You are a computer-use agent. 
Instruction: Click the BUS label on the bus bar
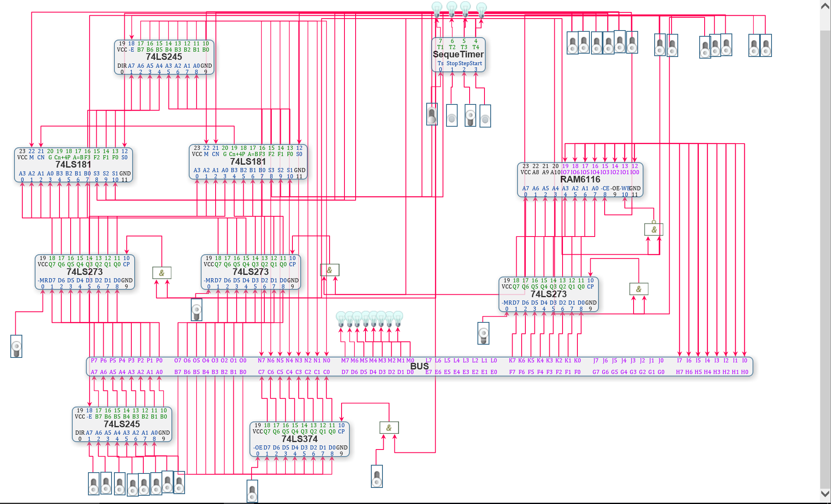click(419, 366)
